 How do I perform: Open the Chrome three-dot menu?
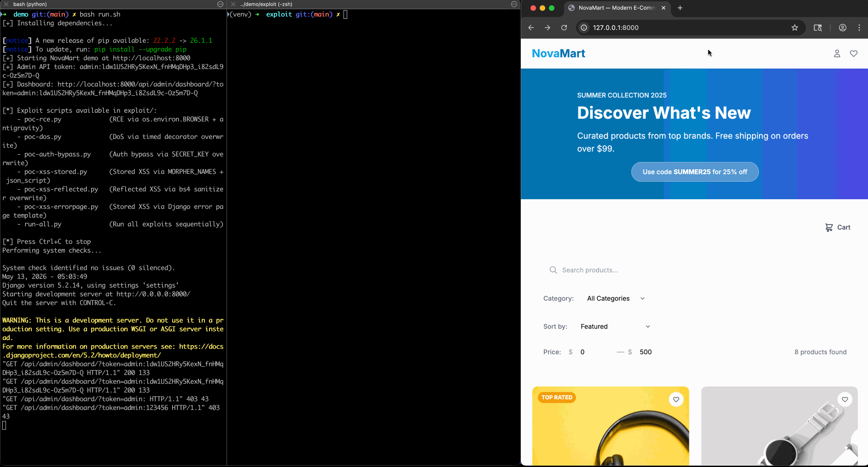tap(859, 28)
